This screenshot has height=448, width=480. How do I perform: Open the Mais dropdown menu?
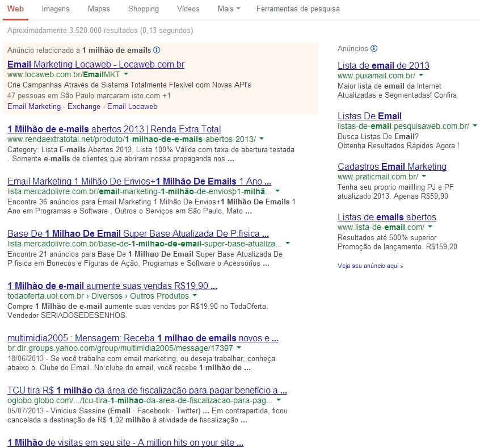pos(229,9)
